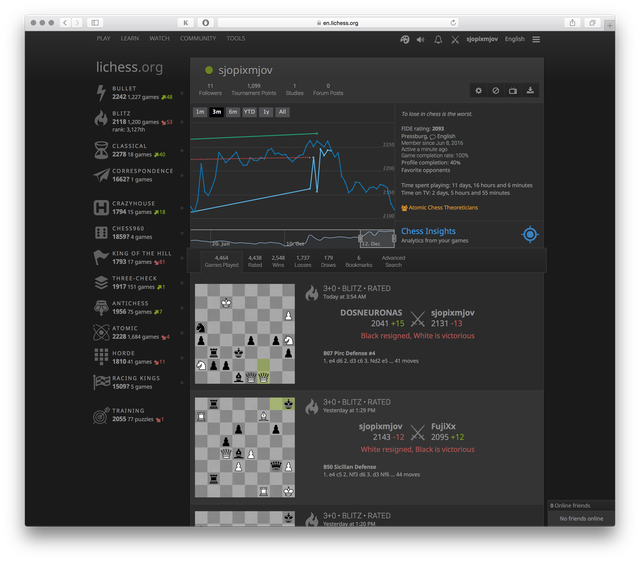This screenshot has height=562, width=640.
Task: Open the Training target icon
Action: [x=101, y=415]
